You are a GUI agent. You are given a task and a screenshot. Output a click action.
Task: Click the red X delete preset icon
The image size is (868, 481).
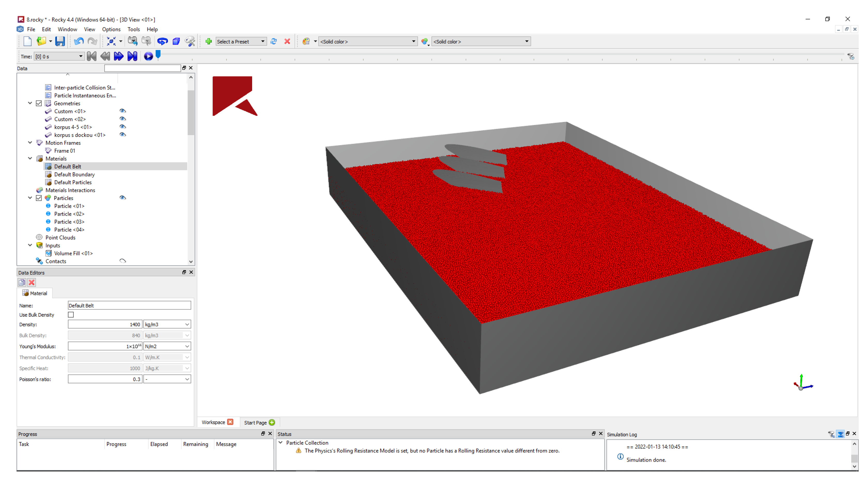[x=287, y=41]
